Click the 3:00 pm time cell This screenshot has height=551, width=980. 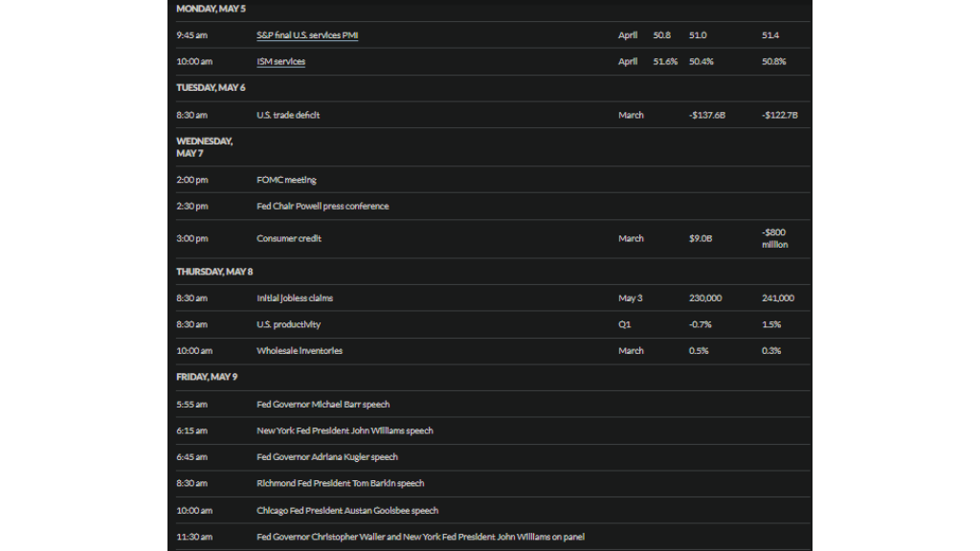191,238
